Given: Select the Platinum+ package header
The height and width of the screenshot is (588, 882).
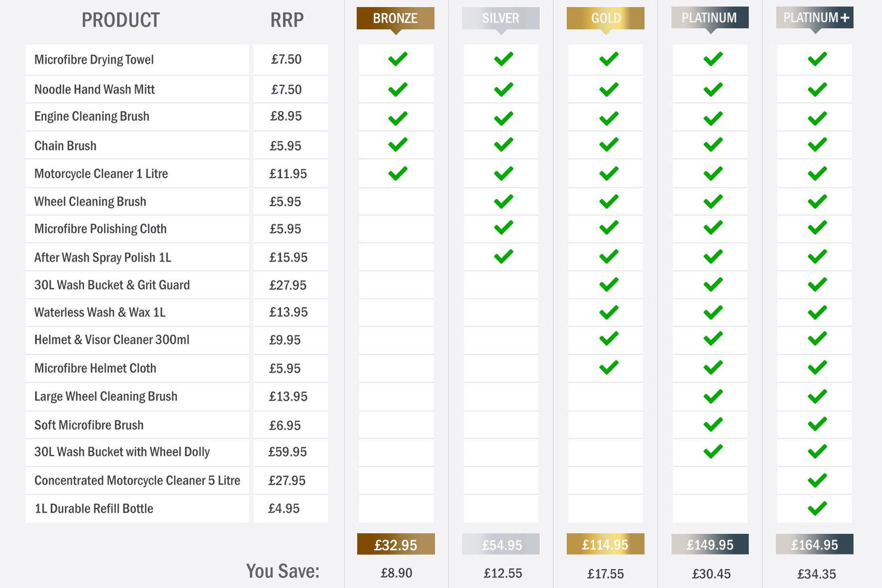Looking at the screenshot, I should [x=815, y=18].
